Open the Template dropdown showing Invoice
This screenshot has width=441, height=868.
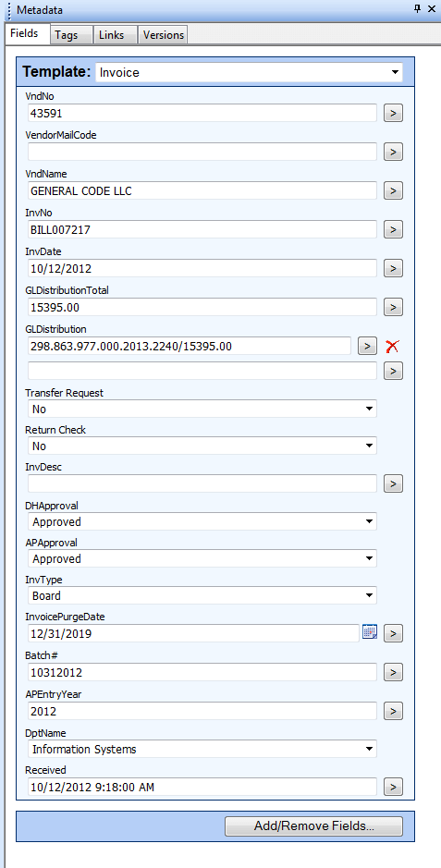tap(249, 72)
